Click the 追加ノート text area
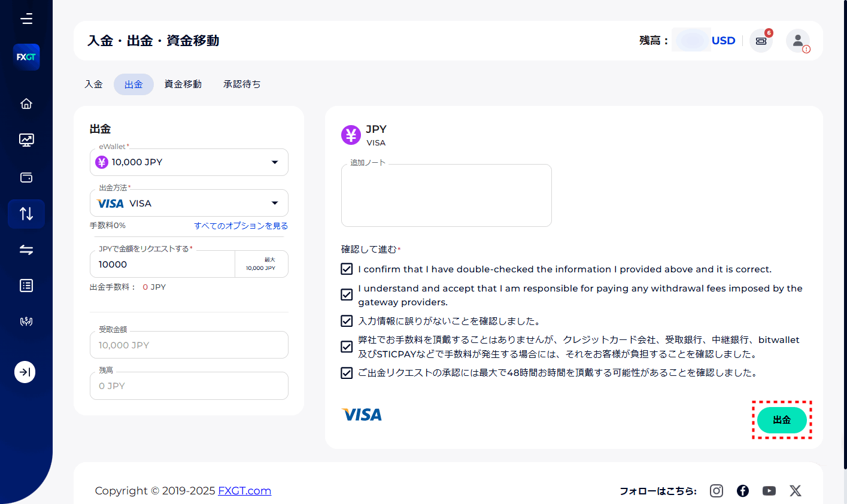847x504 pixels. click(x=447, y=195)
